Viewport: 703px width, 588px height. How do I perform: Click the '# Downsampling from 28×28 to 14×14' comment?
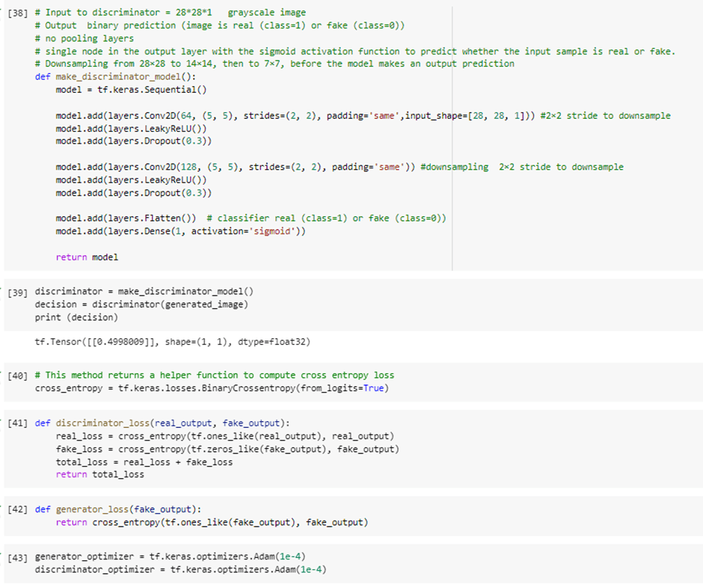pos(274,64)
